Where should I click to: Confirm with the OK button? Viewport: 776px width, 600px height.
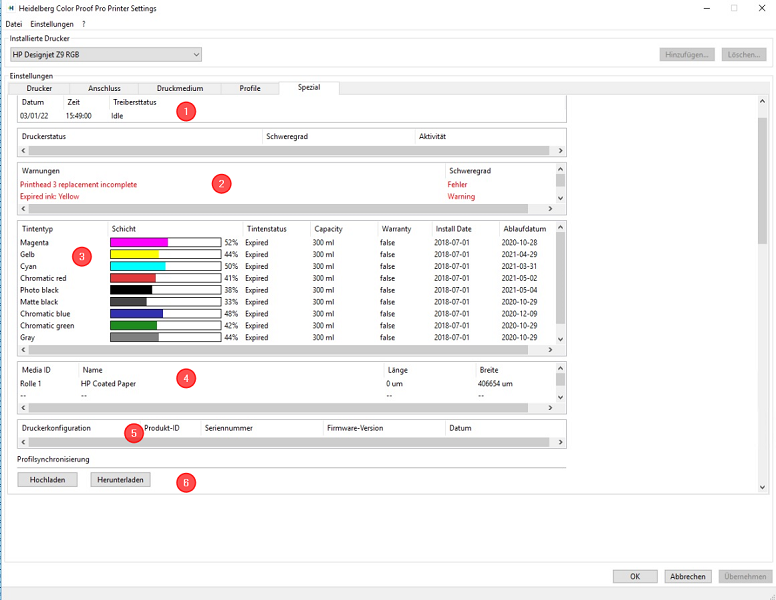point(635,576)
